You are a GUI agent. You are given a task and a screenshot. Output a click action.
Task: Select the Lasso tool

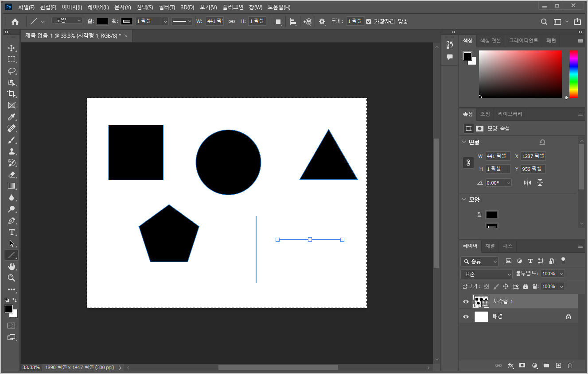coord(12,71)
